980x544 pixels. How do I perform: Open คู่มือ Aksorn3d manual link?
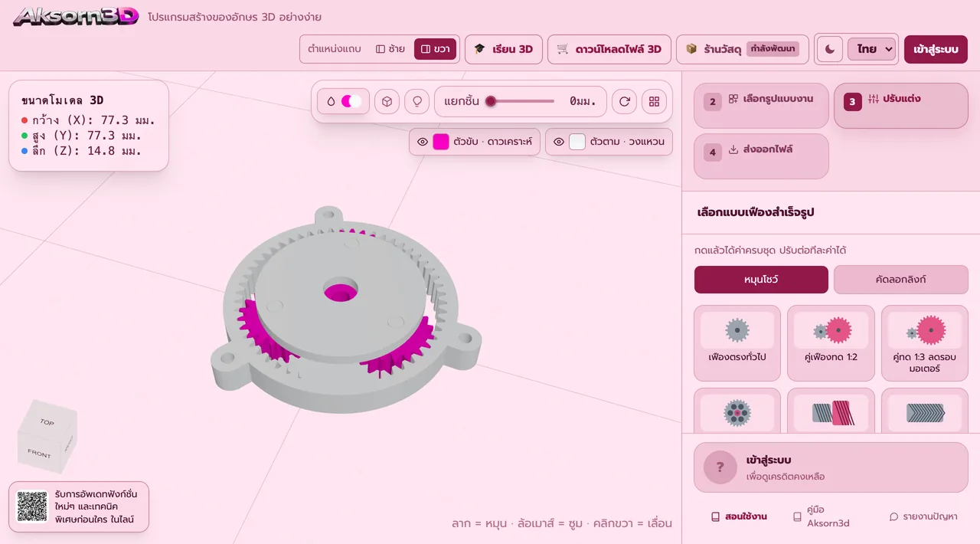point(822,516)
